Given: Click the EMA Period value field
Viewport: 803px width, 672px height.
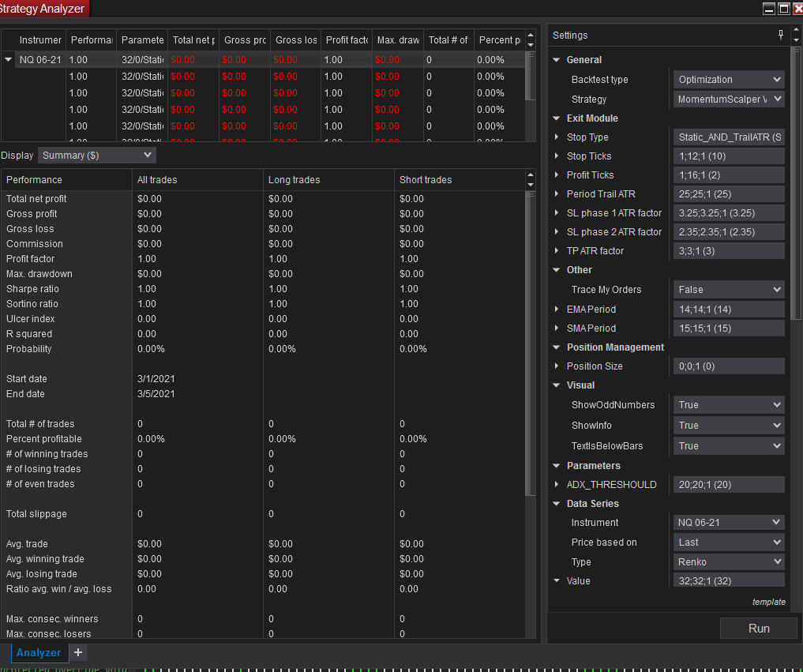Looking at the screenshot, I should [729, 310].
